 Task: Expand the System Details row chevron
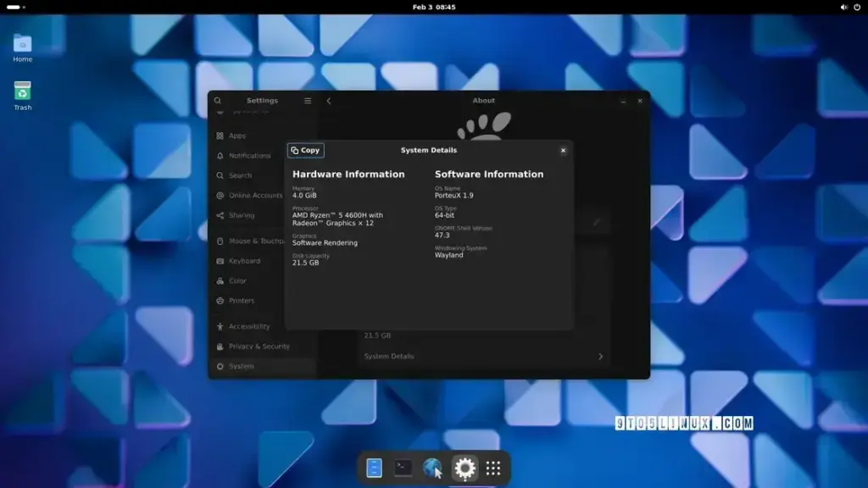(x=601, y=357)
